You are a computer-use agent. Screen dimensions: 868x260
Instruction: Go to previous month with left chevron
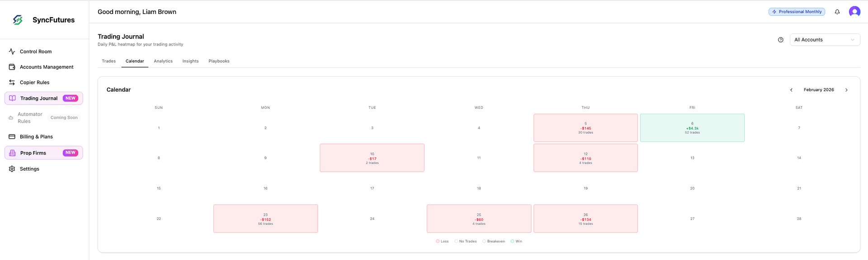(x=791, y=89)
